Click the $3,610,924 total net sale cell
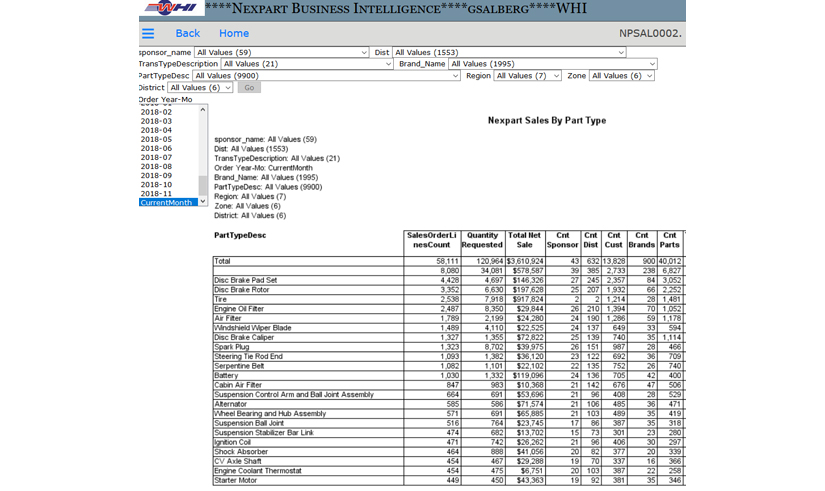This screenshot has width=825, height=491. point(525,261)
